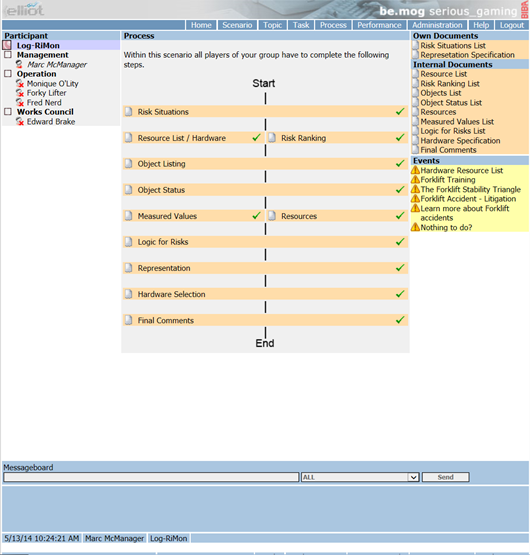Image resolution: width=530 pixels, height=555 pixels.
Task: Open the Measured Values List document
Action: pos(457,121)
